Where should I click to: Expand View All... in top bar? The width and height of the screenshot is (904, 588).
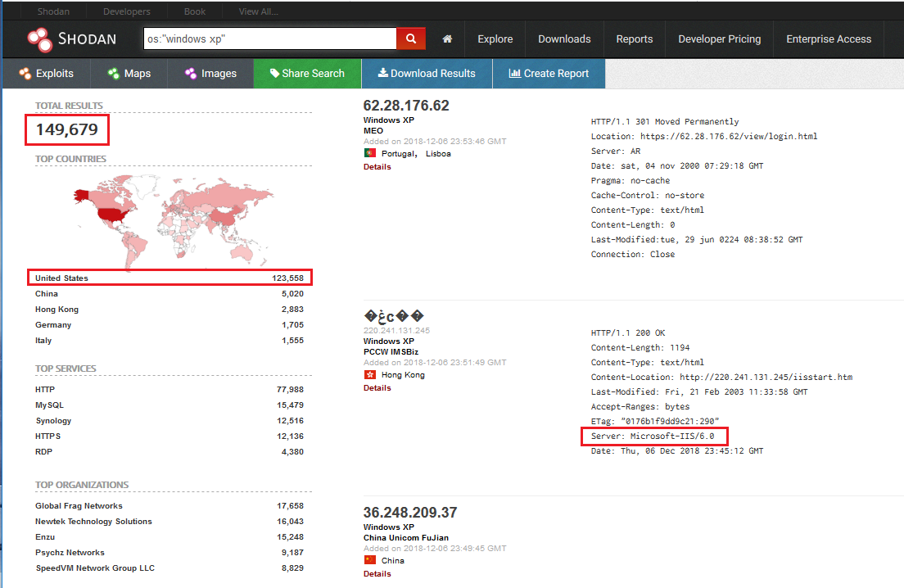pyautogui.click(x=258, y=11)
